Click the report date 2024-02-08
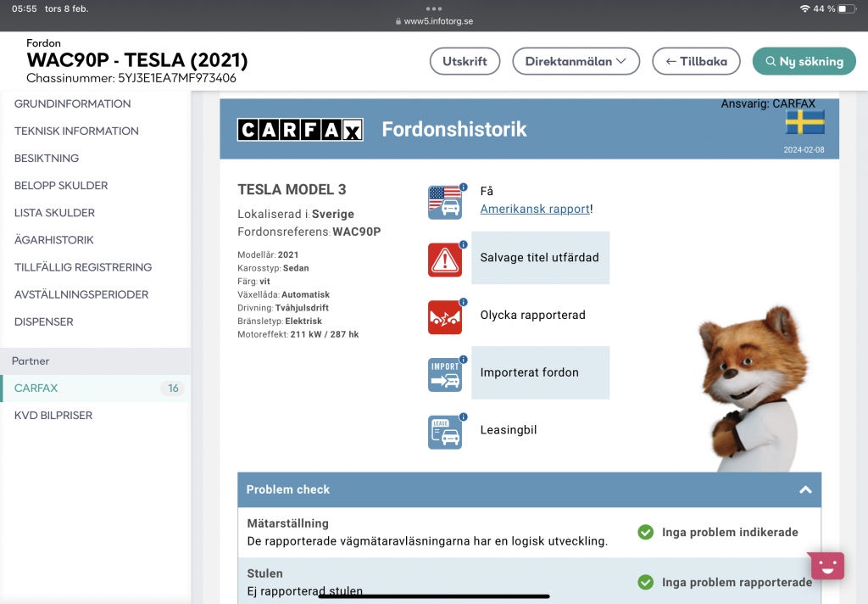 tap(804, 149)
